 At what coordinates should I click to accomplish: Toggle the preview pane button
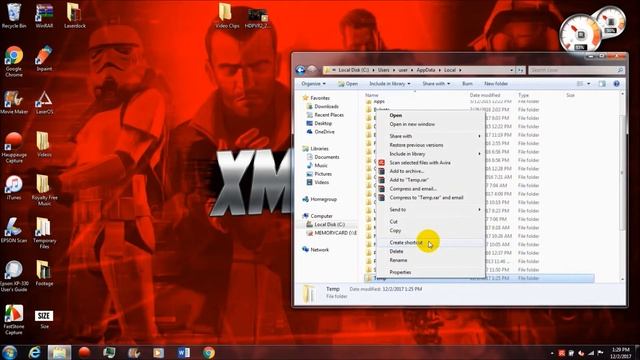pyautogui.click(x=602, y=84)
